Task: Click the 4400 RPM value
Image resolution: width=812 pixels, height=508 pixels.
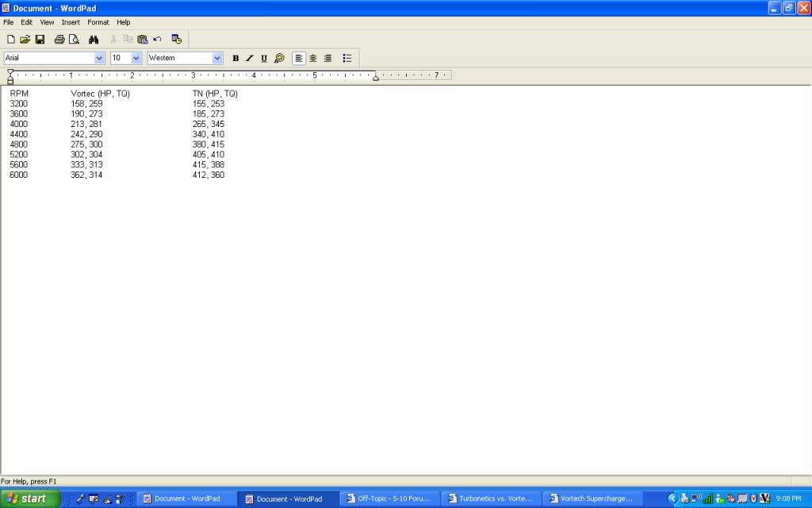Action: (x=19, y=134)
